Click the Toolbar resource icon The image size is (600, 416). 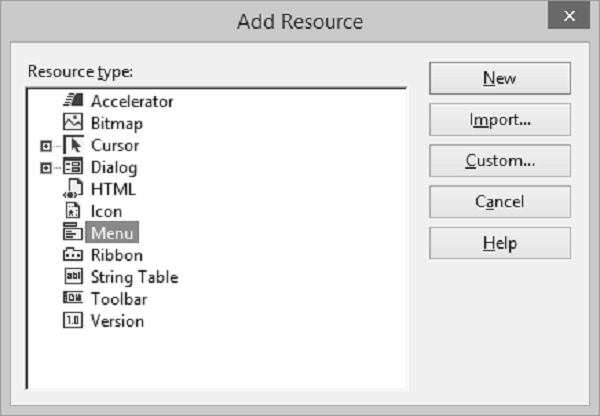(72, 299)
